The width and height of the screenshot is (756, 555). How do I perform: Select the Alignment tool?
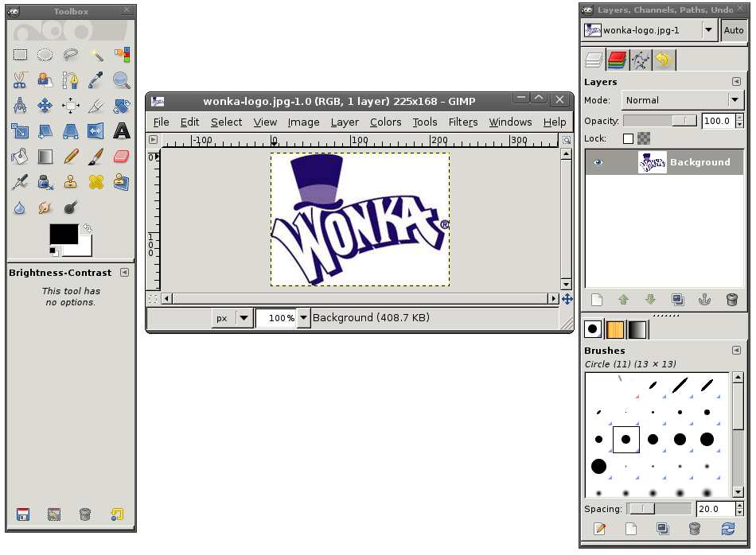pos(70,106)
